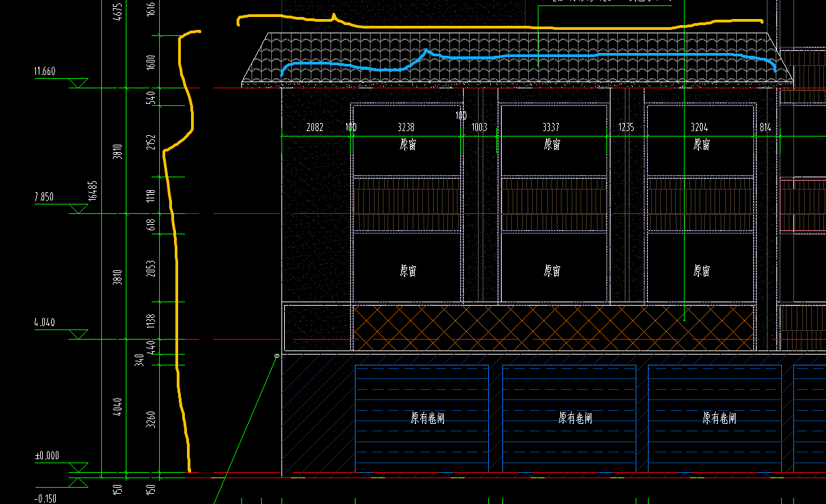The height and width of the screenshot is (504, 826).
Task: Click the 4675 vertical dimension text
Action: pos(118,12)
